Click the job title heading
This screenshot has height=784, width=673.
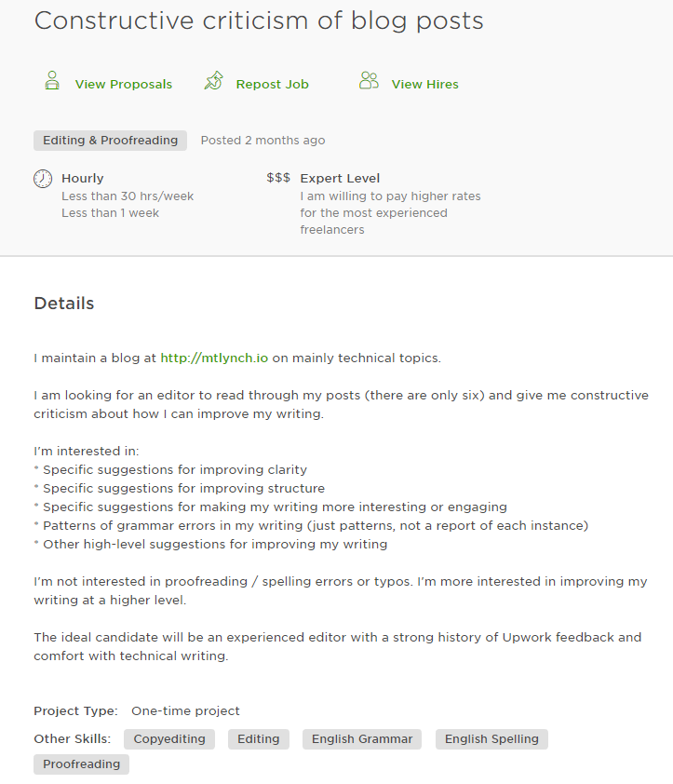259,20
